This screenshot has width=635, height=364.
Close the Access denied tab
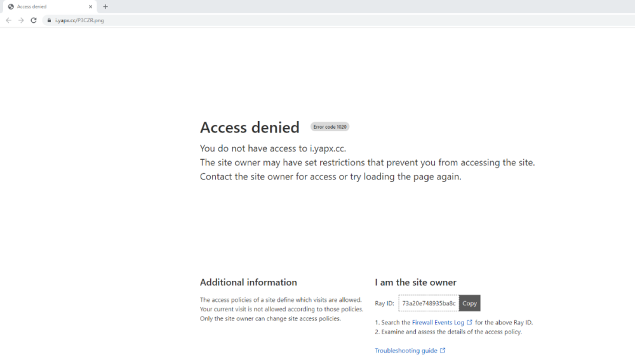(x=92, y=6)
